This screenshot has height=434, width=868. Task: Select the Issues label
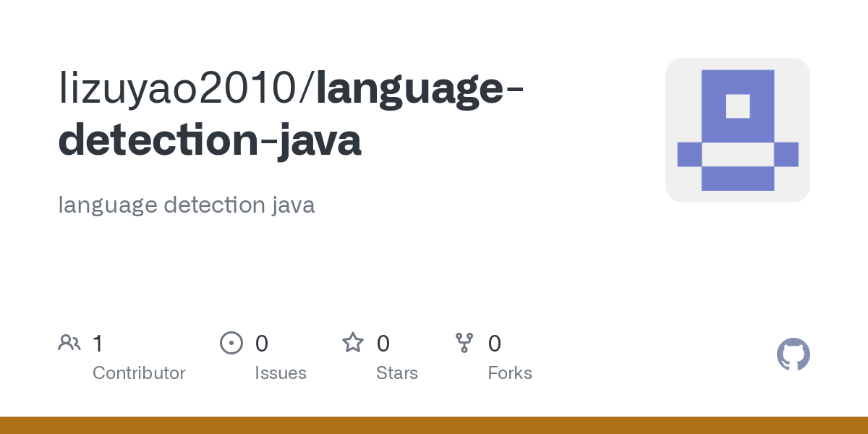[281, 373]
